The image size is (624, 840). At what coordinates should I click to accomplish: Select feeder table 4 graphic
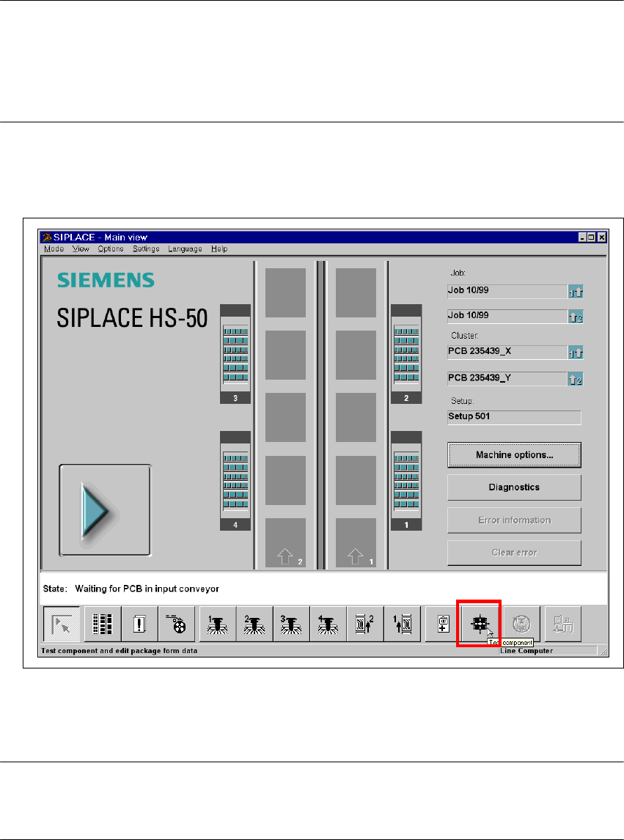point(235,481)
